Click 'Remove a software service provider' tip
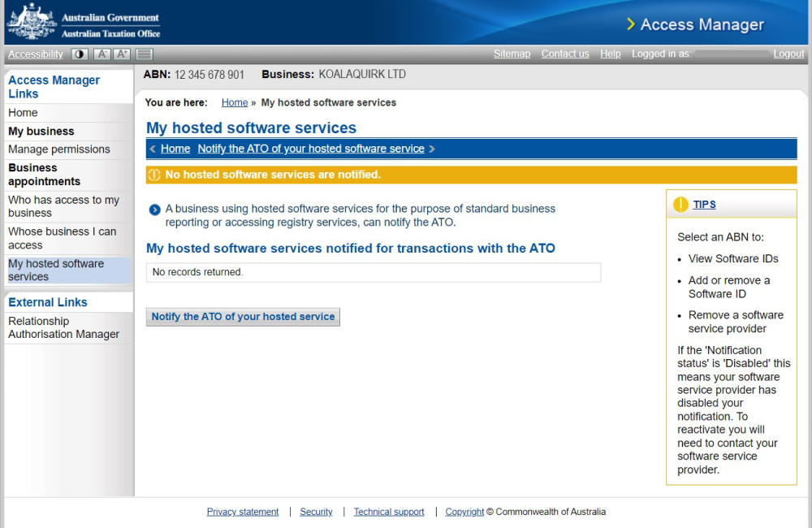 736,322
